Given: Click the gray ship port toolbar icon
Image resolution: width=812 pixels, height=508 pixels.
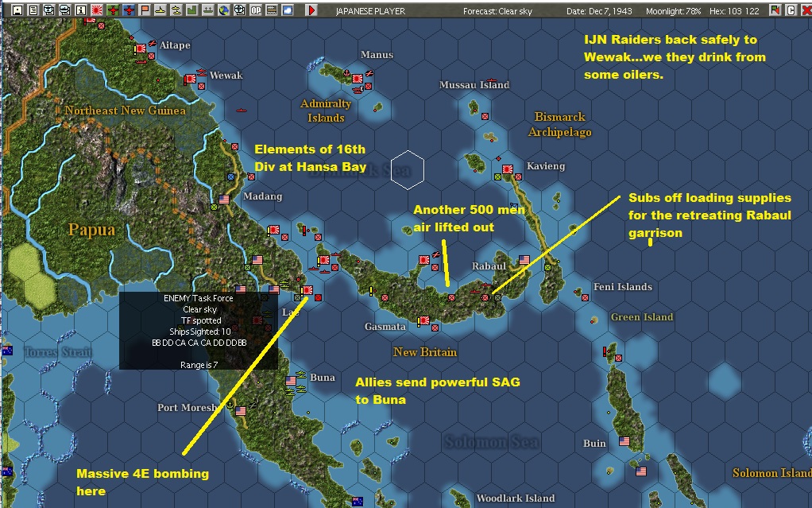Looking at the screenshot, I should click(207, 10).
